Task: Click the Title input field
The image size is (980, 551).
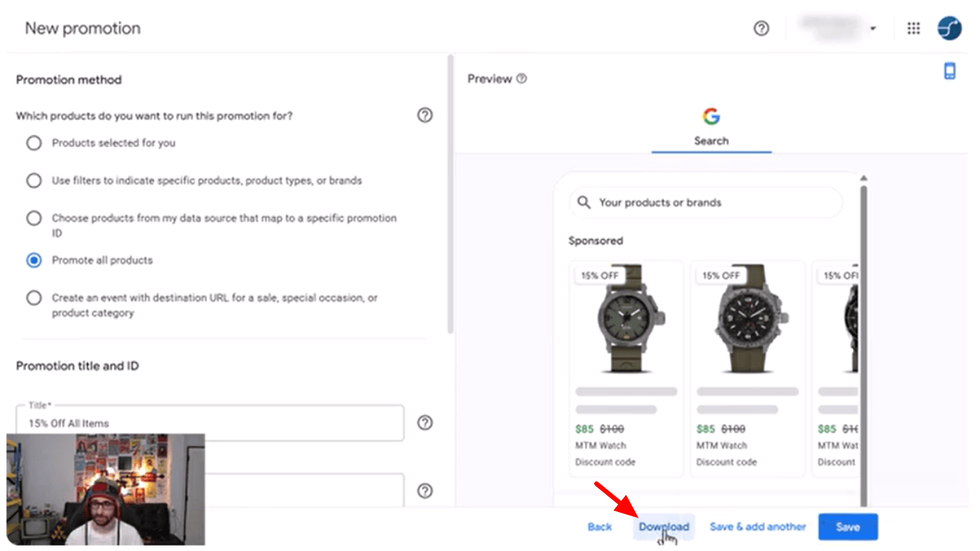Action: pos(210,423)
